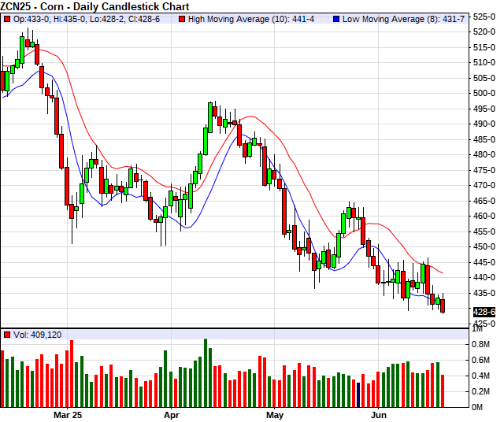Jump to the Apr date axis label
This screenshot has width=504, height=422.
tap(171, 413)
